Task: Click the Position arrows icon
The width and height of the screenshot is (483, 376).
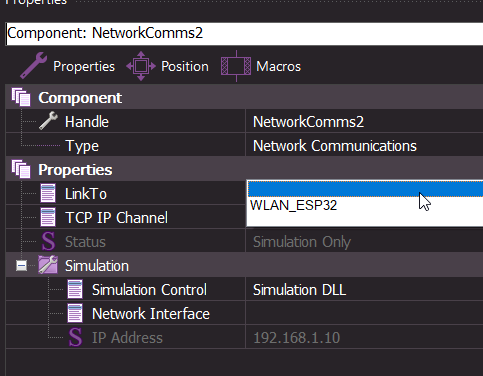Action: point(141,66)
